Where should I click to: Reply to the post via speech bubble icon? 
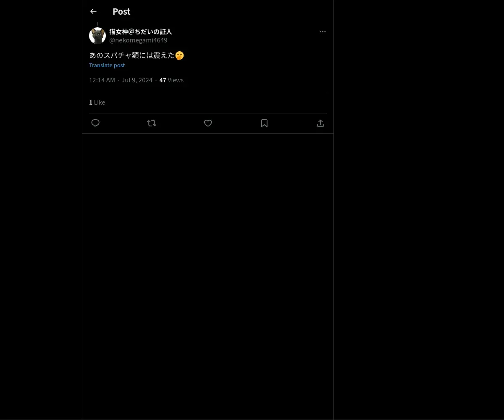(x=95, y=123)
